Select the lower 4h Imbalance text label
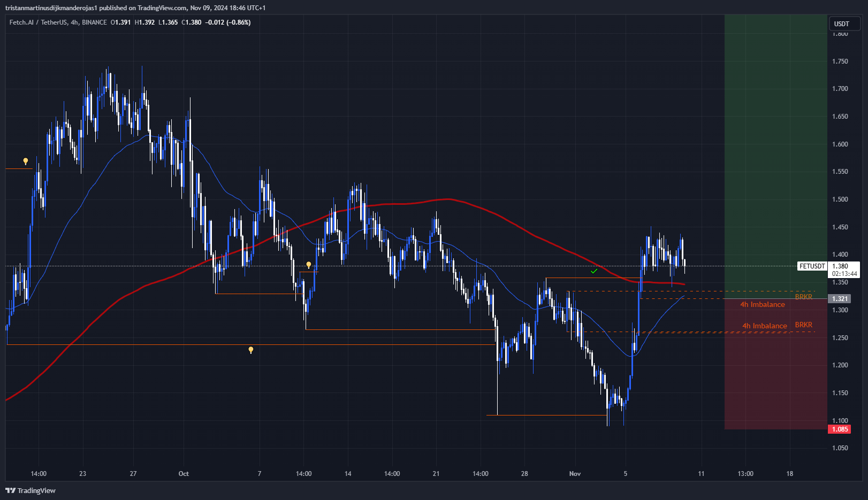Image resolution: width=868 pixels, height=500 pixels. pos(764,326)
